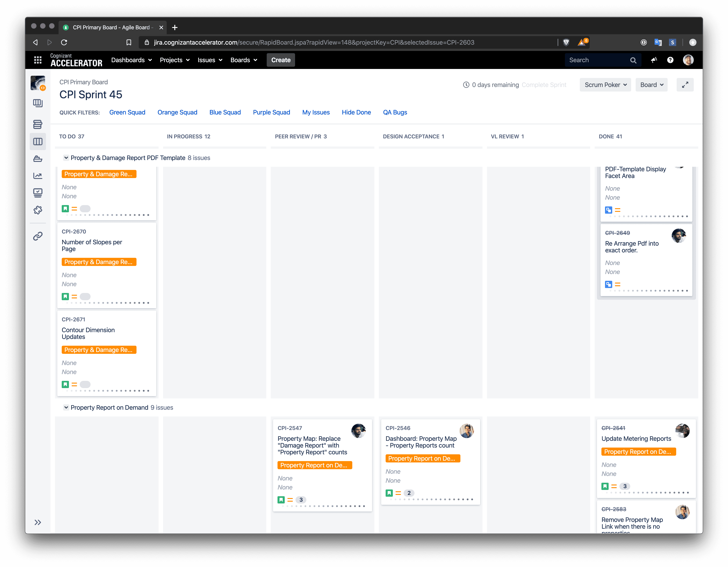The height and width of the screenshot is (567, 728).
Task: Click the 0 days remaining indicator
Action: coord(491,85)
